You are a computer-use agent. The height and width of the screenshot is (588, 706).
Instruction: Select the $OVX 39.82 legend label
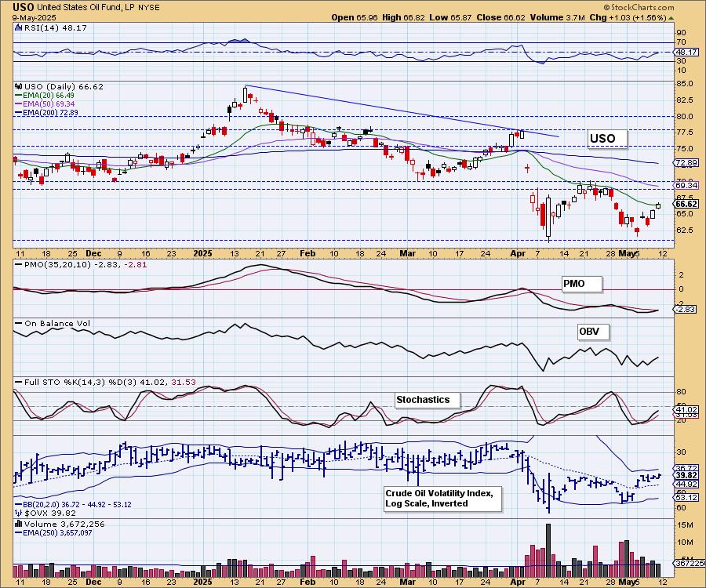[50, 513]
